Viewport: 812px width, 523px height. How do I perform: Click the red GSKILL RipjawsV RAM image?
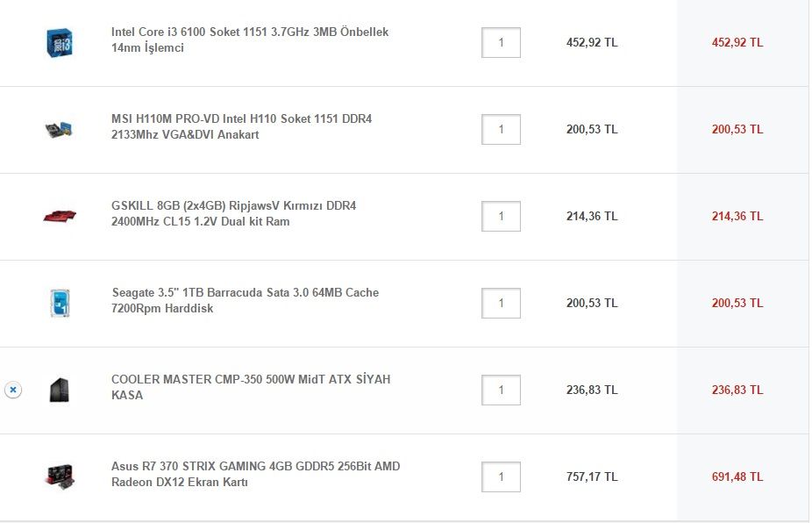coord(60,215)
